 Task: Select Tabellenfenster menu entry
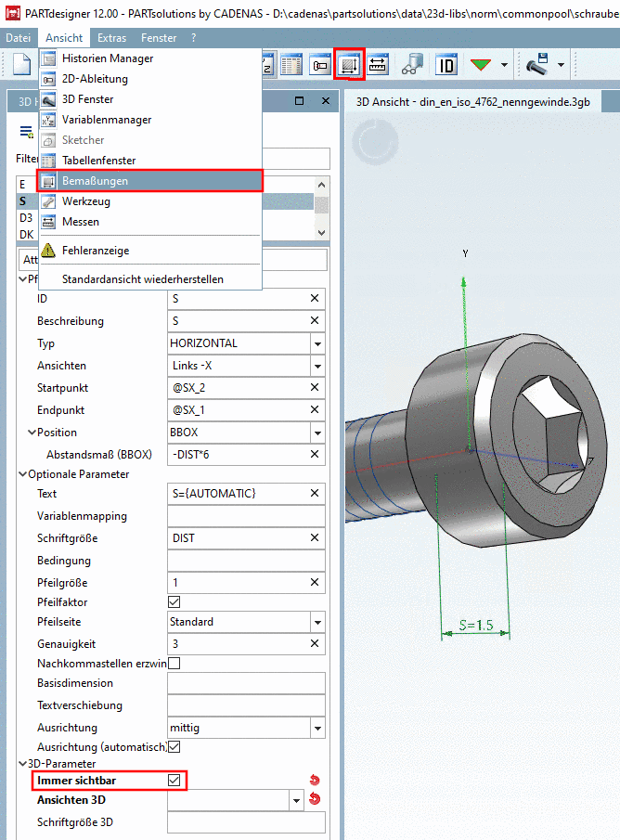tap(150, 161)
